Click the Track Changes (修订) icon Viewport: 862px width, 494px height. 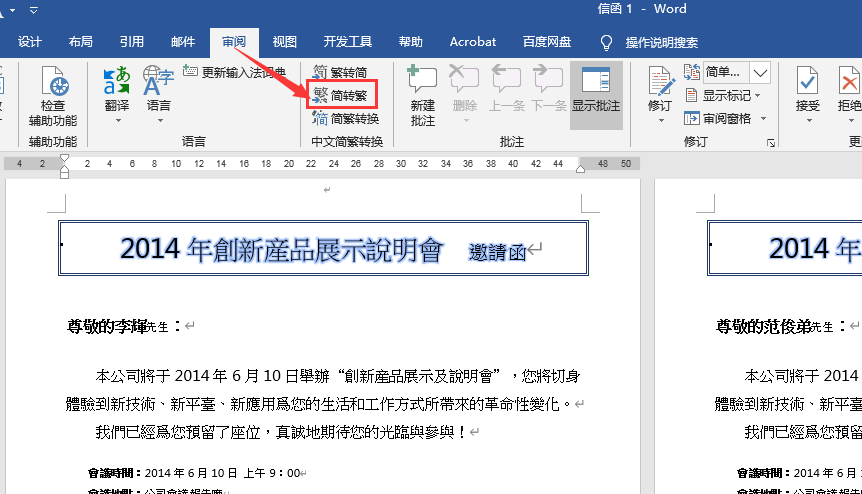click(x=660, y=81)
